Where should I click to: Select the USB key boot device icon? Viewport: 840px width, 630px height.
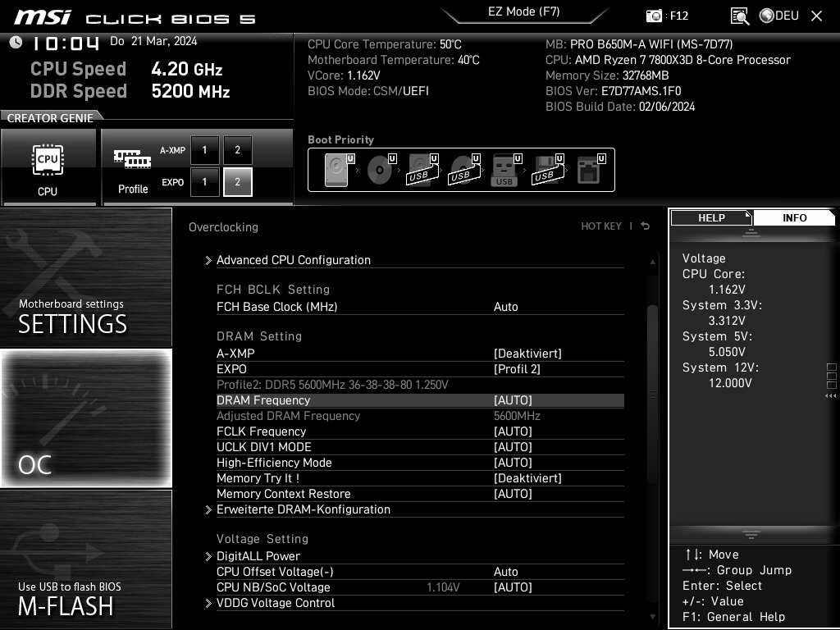505,170
